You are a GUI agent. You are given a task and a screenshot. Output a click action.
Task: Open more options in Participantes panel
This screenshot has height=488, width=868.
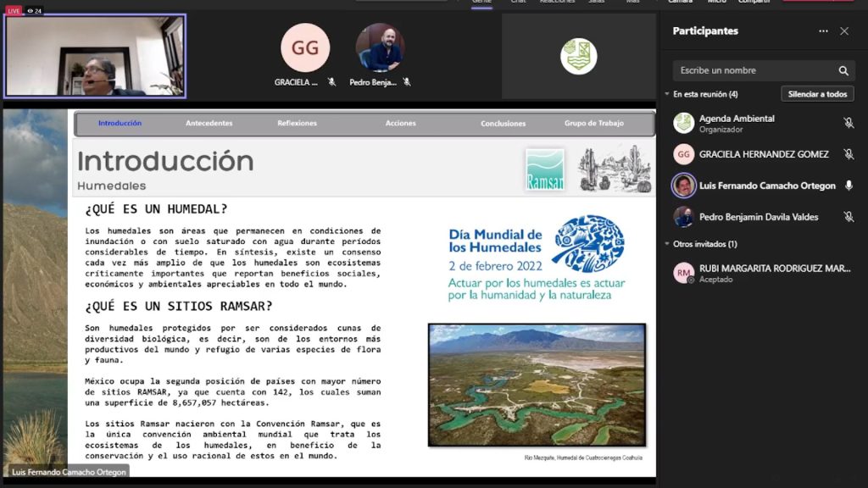(x=823, y=31)
